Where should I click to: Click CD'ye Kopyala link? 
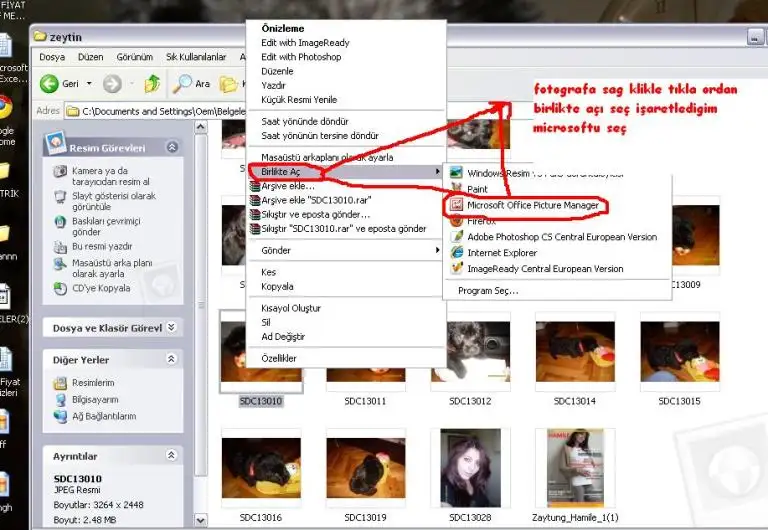tap(101, 288)
